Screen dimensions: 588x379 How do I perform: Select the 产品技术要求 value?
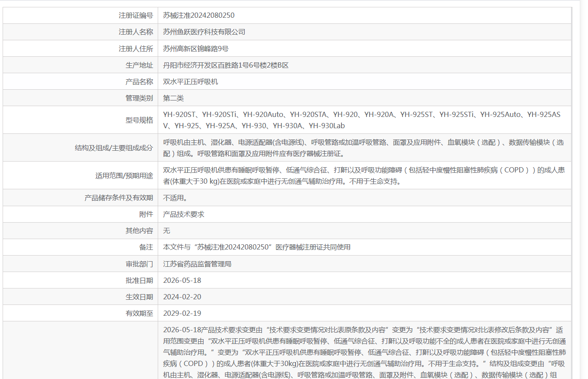(183, 214)
